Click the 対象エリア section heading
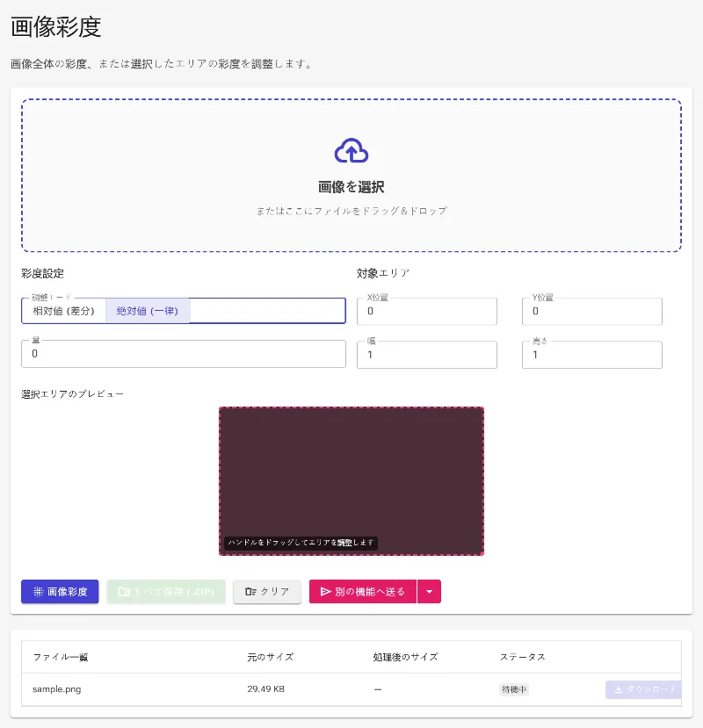 (x=383, y=273)
